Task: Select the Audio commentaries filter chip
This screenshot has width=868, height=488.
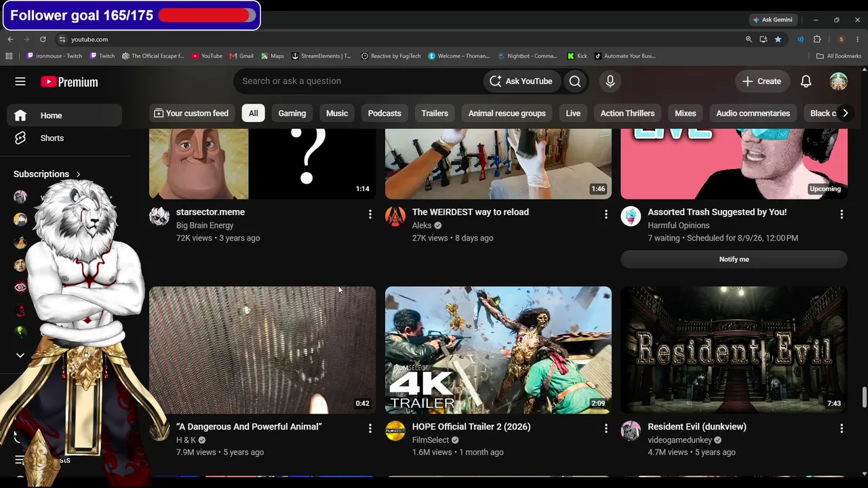Action: coord(753,113)
